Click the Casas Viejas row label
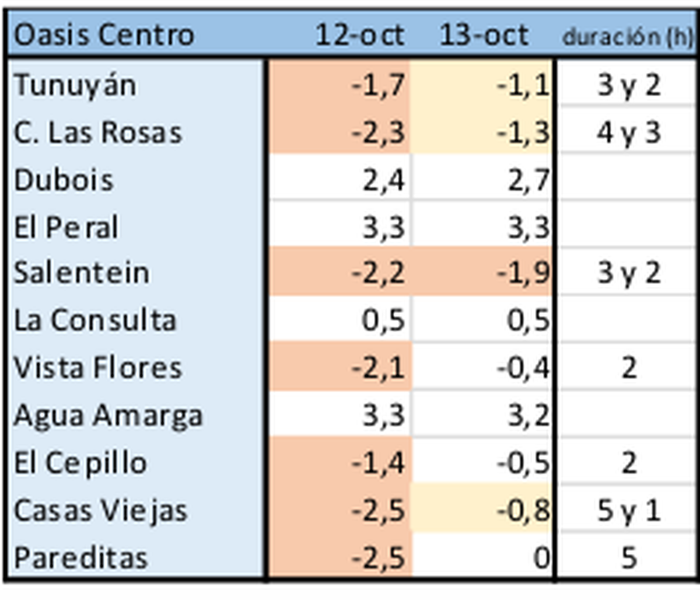The width and height of the screenshot is (700, 600). [x=100, y=511]
